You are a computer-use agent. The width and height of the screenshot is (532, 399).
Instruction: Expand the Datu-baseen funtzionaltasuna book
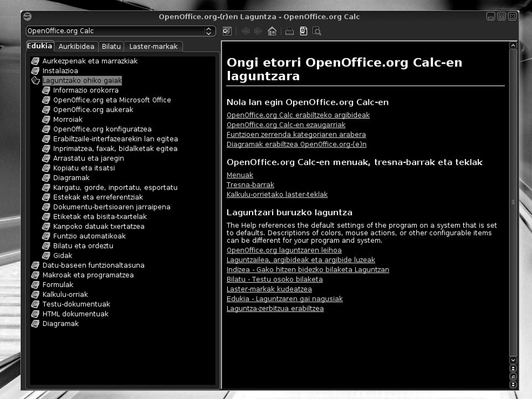(35, 265)
